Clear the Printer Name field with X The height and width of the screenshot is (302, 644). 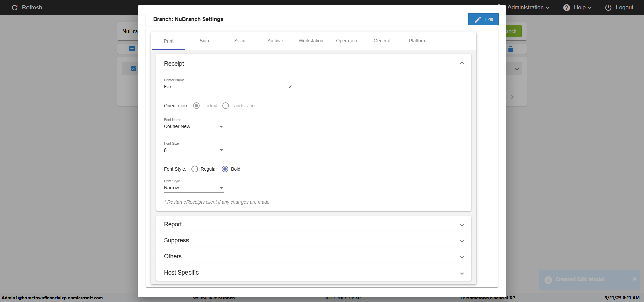point(290,87)
